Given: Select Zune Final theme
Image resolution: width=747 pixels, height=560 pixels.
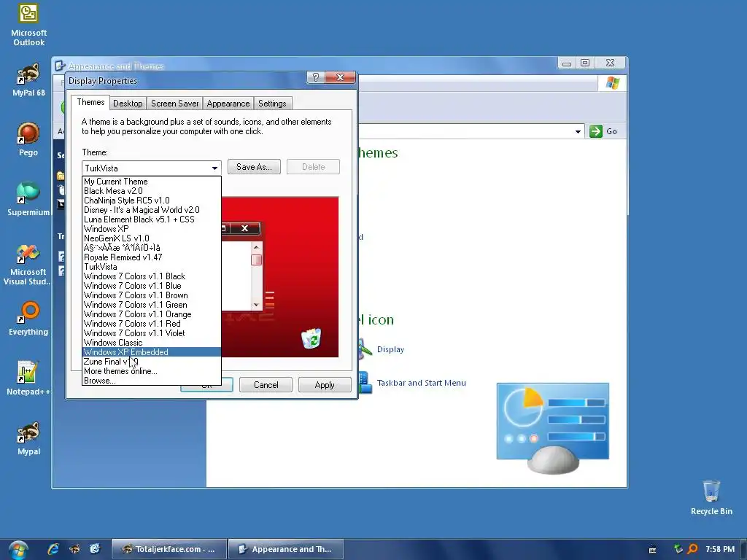Looking at the screenshot, I should [152, 362].
